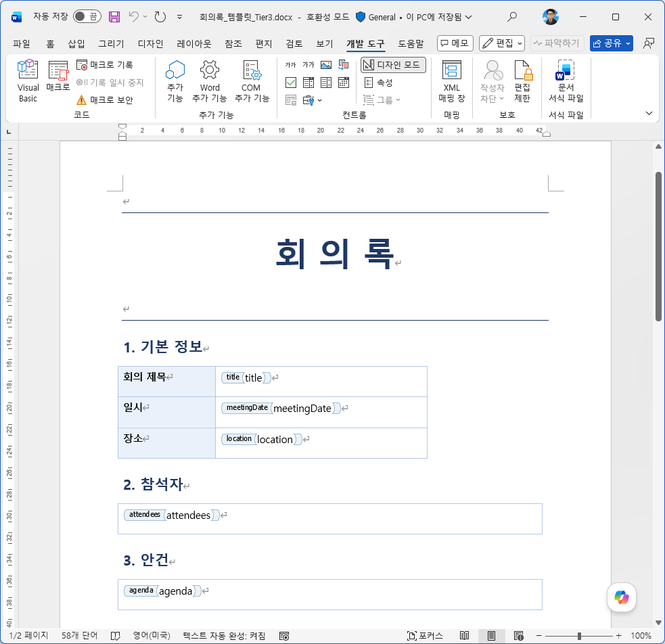Insert check box content control
The width and height of the screenshot is (665, 644).
click(290, 83)
